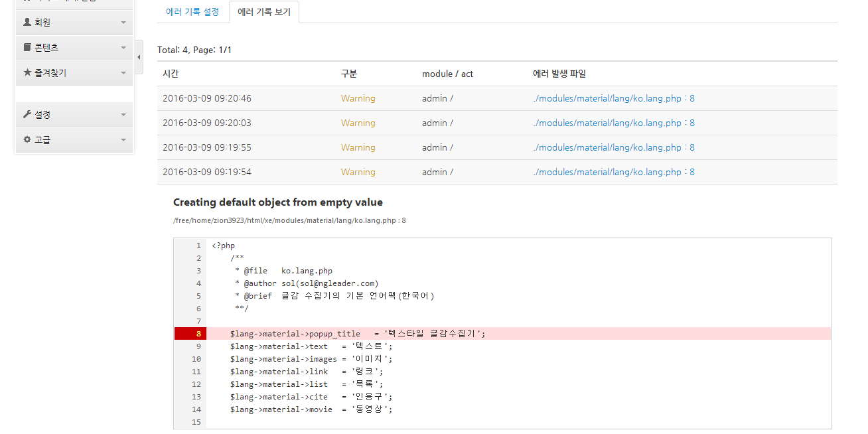Click Warning label in the 09:20:46 row
Image resolution: width=868 pixels, height=434 pixels.
tap(358, 98)
